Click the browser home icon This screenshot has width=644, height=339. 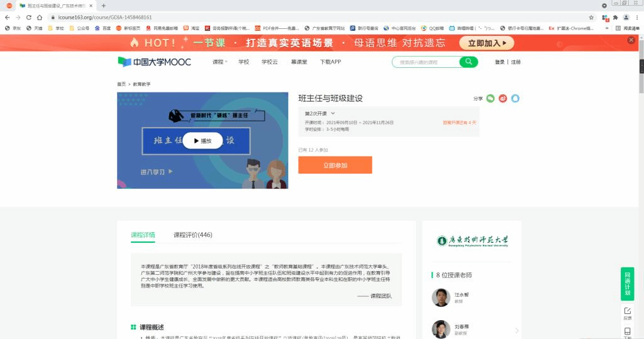tap(40, 17)
